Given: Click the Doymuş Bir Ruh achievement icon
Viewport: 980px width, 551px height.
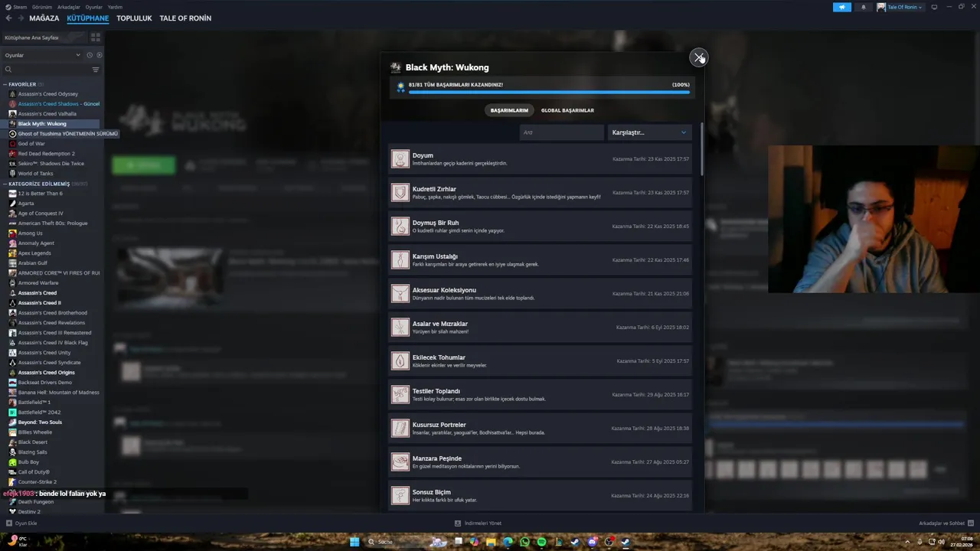Looking at the screenshot, I should pos(400,226).
